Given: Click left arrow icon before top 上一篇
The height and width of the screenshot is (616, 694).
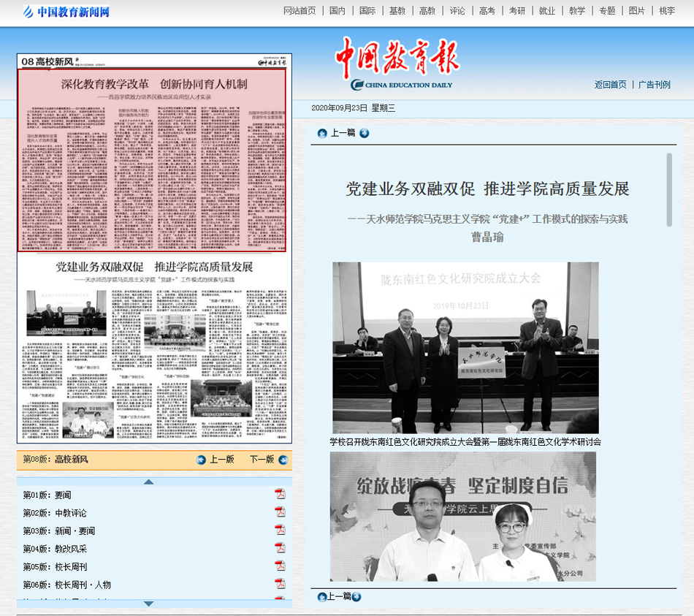Looking at the screenshot, I should [x=322, y=133].
